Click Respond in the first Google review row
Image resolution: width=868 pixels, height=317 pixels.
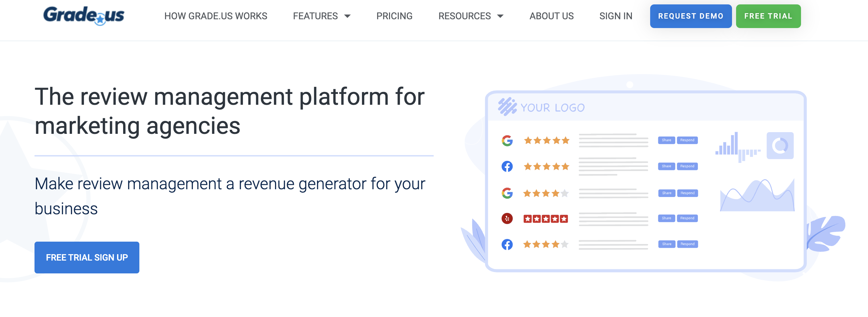click(x=687, y=140)
